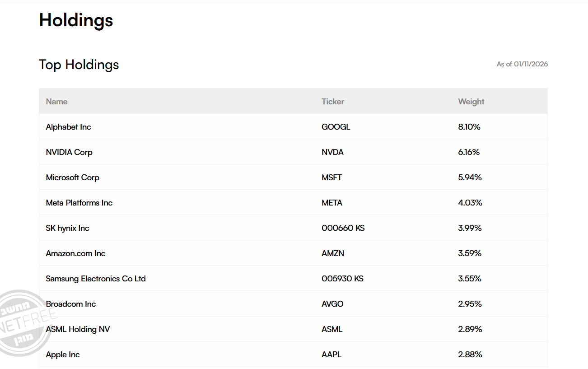This screenshot has height=369, width=588.
Task: Click the 8.10% weight value
Action: (469, 127)
